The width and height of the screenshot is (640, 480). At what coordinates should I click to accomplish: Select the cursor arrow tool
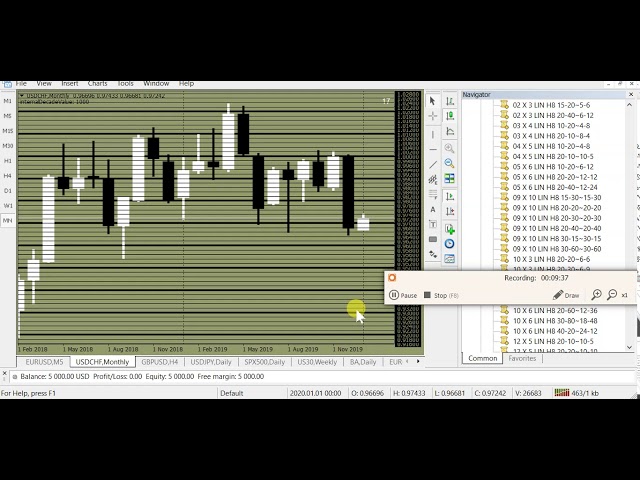pos(432,101)
